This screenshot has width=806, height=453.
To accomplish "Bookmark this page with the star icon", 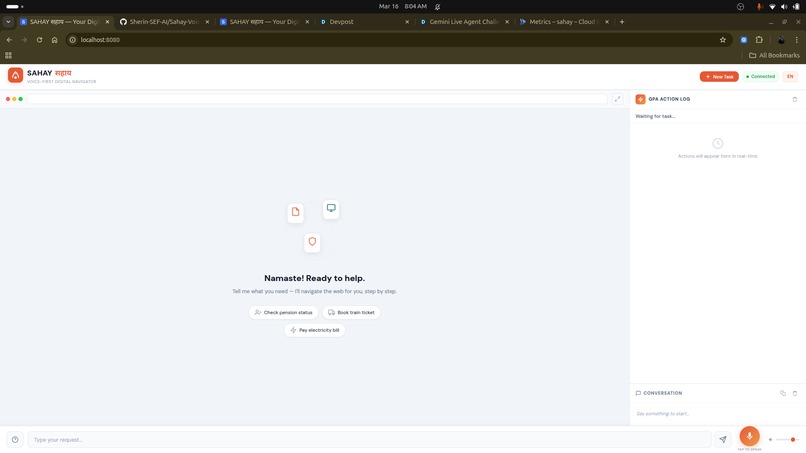I will coord(723,40).
